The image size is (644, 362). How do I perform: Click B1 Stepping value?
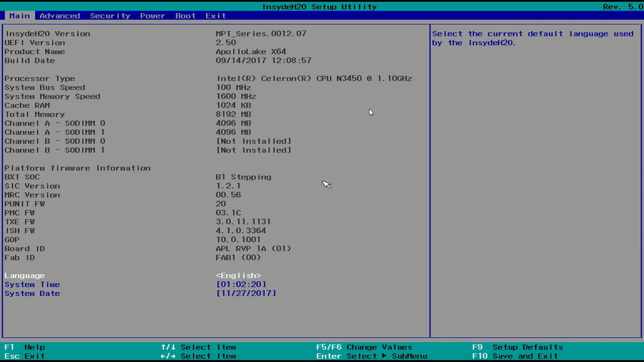pos(244,177)
